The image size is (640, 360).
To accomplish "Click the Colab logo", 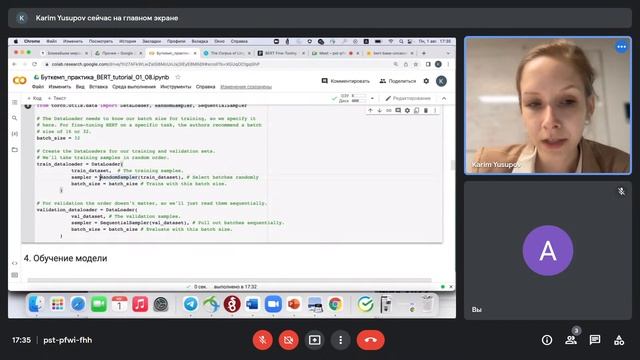I will click(x=20, y=81).
